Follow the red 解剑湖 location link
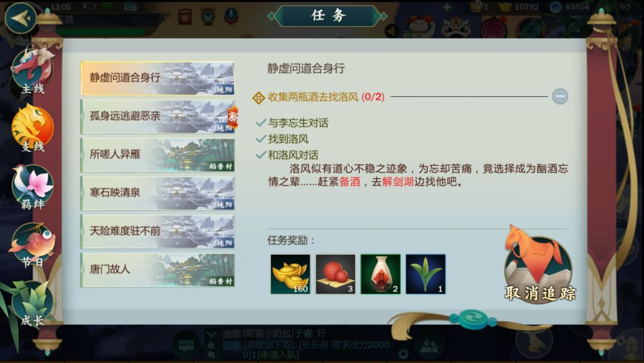The width and height of the screenshot is (644, 363). tap(398, 181)
